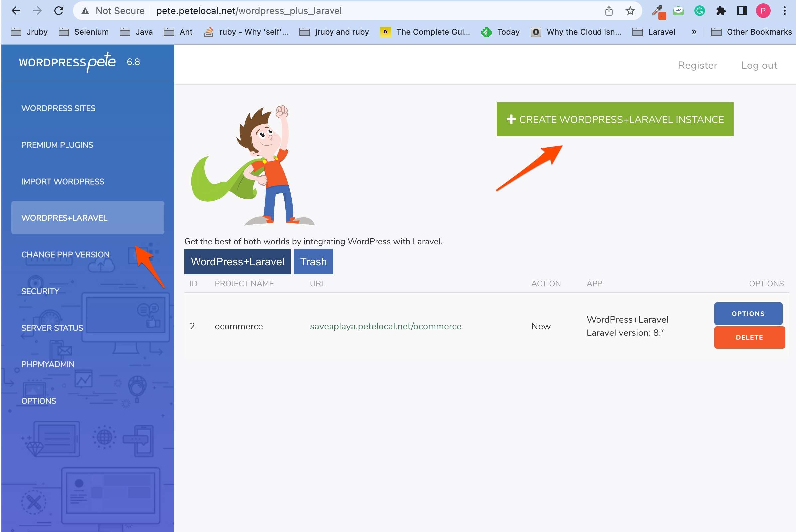Image resolution: width=796 pixels, height=532 pixels.
Task: Click the share page icon in address bar
Action: (609, 11)
